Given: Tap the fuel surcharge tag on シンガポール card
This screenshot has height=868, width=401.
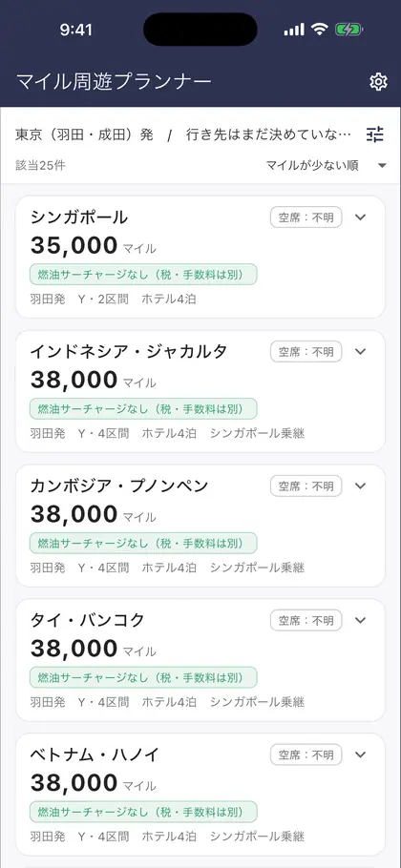Looking at the screenshot, I should coord(143,275).
